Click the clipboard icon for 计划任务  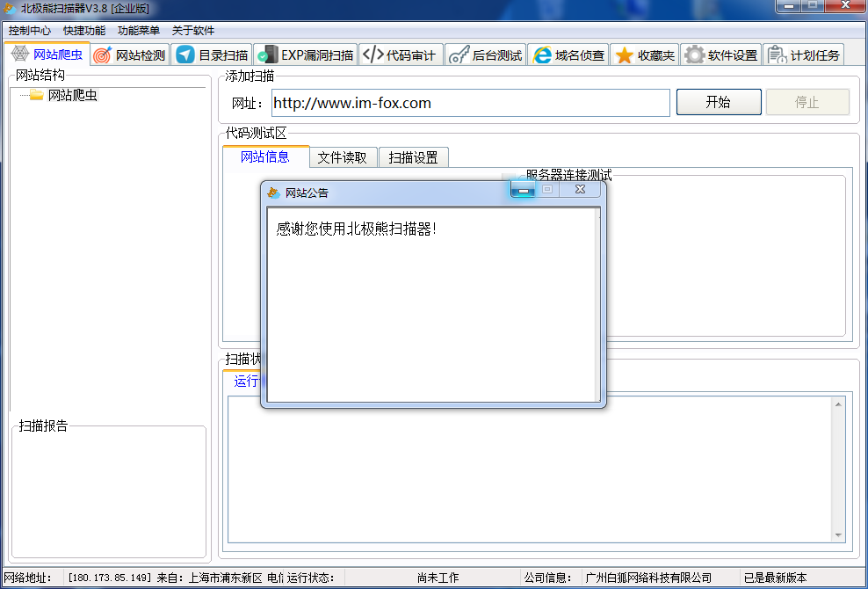pos(777,55)
